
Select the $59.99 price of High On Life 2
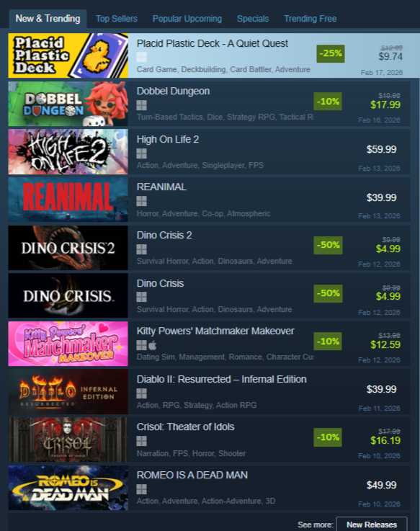coord(381,149)
